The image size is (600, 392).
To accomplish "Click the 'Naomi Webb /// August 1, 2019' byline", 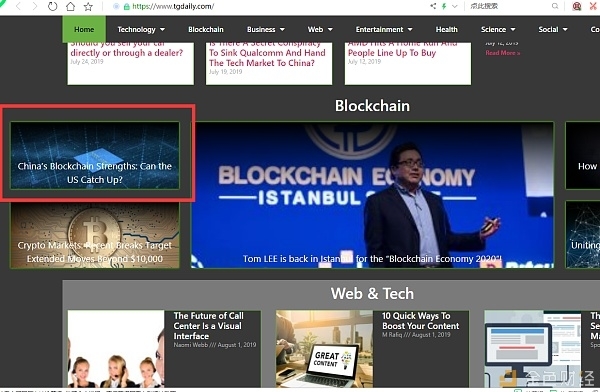I will click(x=215, y=345).
